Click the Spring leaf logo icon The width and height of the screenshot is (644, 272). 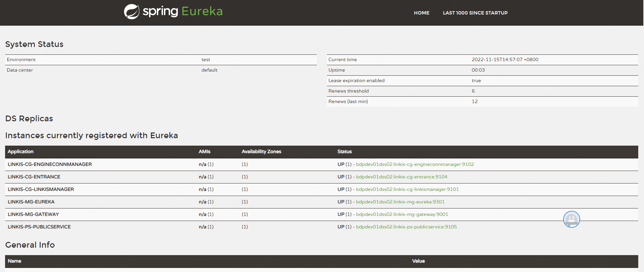pos(132,12)
